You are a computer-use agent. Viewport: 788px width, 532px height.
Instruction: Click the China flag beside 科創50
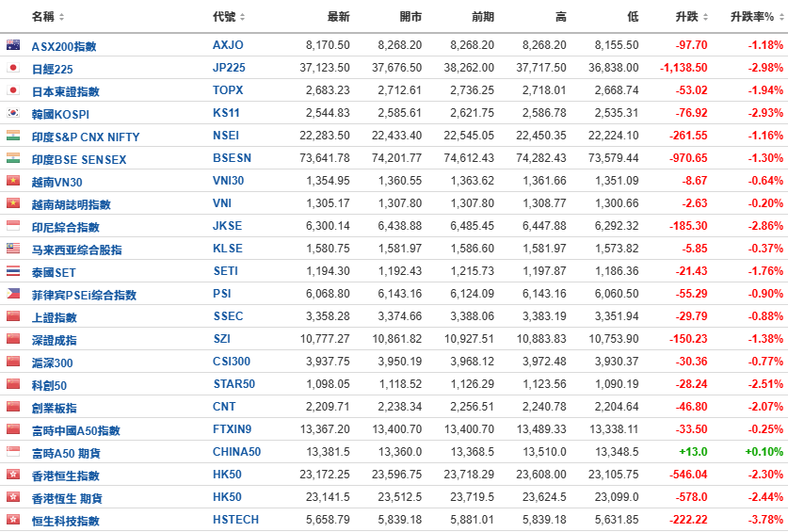[x=13, y=384]
